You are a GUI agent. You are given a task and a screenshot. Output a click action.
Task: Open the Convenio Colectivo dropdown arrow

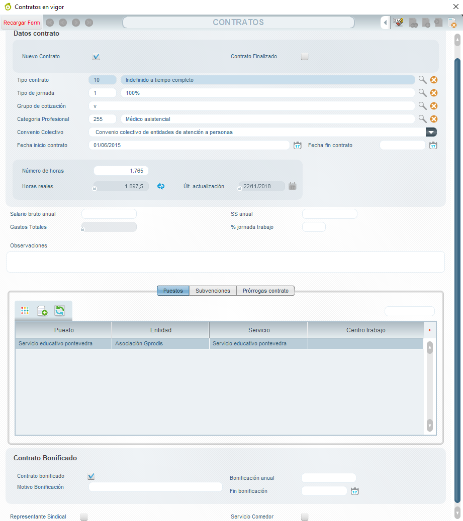tap(431, 132)
